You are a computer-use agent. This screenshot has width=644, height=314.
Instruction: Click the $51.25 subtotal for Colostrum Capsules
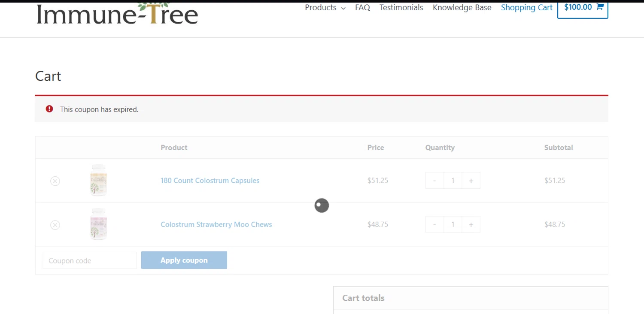(555, 181)
